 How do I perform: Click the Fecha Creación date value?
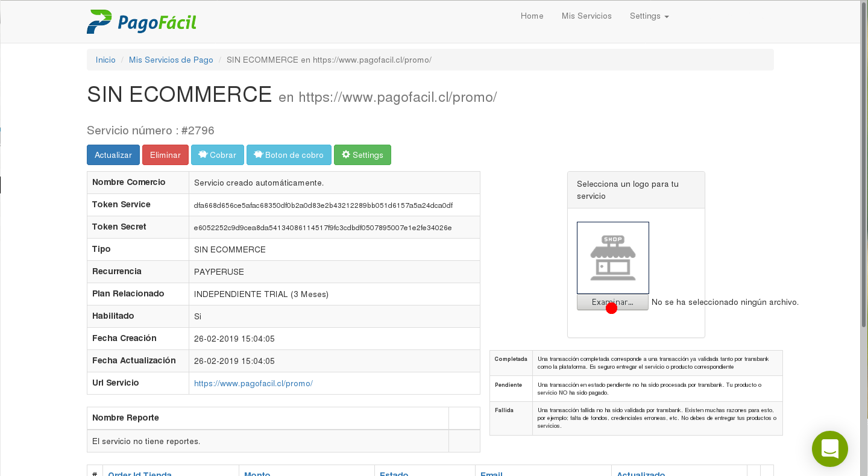click(x=234, y=339)
